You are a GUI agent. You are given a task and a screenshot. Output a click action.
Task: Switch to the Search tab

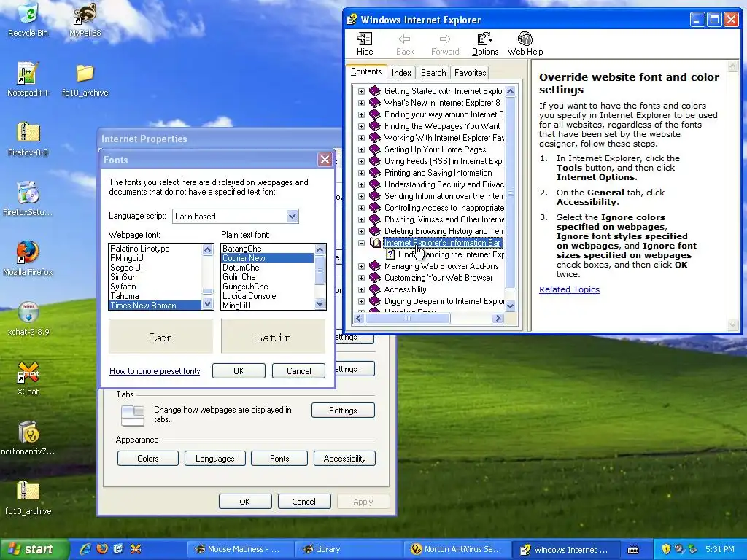[x=433, y=73]
